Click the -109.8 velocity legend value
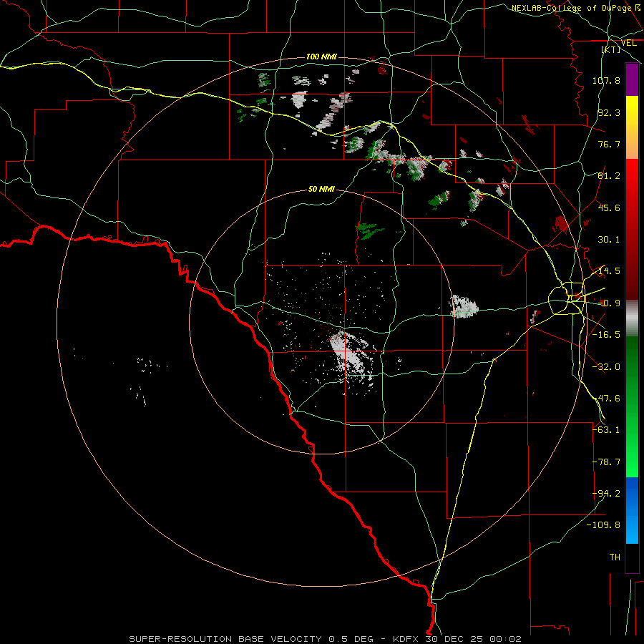Viewport: 644px width, 644px height. [603, 525]
